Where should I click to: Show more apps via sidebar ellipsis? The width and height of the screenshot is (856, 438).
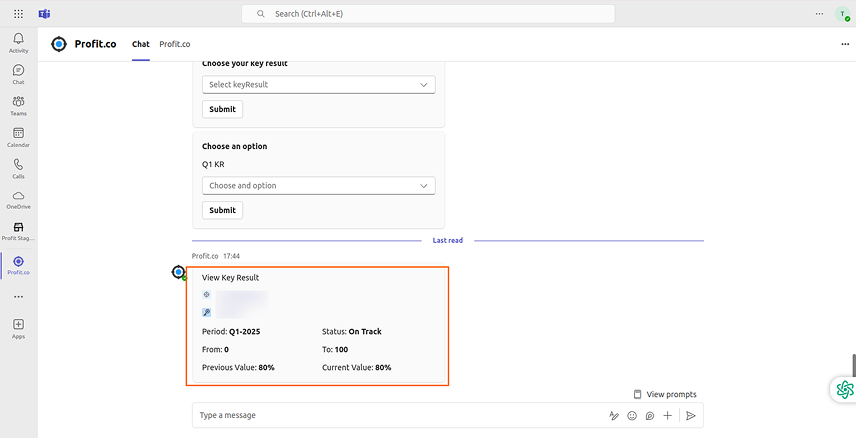tap(19, 297)
